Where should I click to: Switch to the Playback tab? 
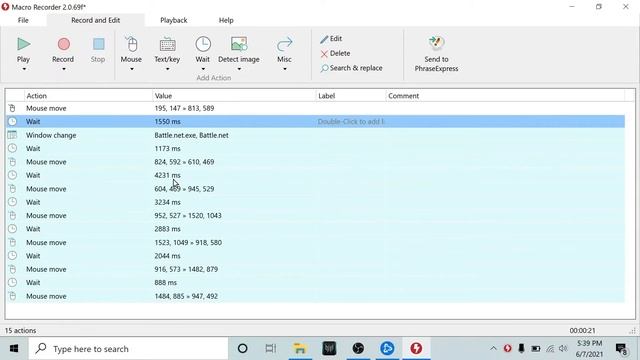(x=173, y=20)
